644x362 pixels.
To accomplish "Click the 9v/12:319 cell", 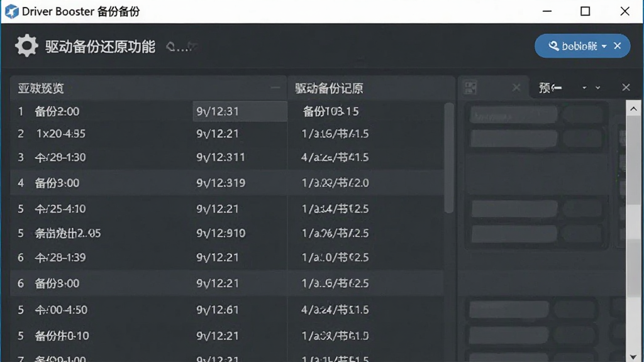I will [221, 183].
